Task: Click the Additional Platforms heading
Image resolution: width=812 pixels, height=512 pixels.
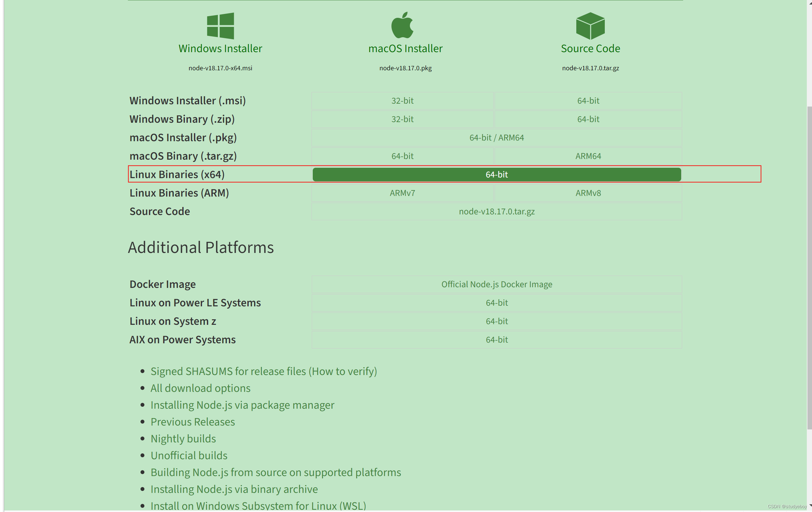Action: (x=201, y=247)
